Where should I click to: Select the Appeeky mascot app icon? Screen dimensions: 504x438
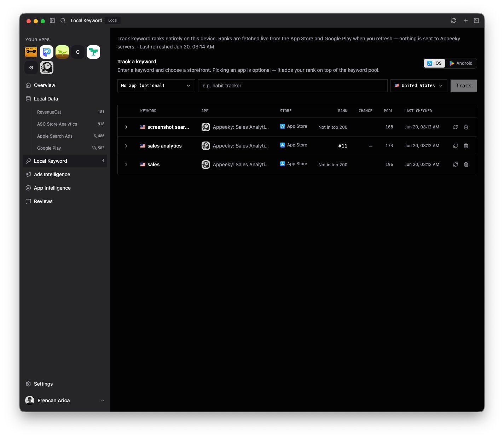click(47, 68)
